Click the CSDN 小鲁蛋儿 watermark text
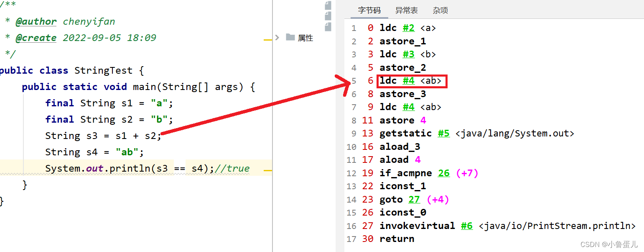 [608, 244]
